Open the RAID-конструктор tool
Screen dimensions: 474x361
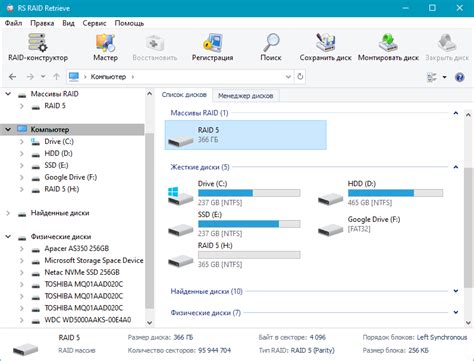pos(38,47)
